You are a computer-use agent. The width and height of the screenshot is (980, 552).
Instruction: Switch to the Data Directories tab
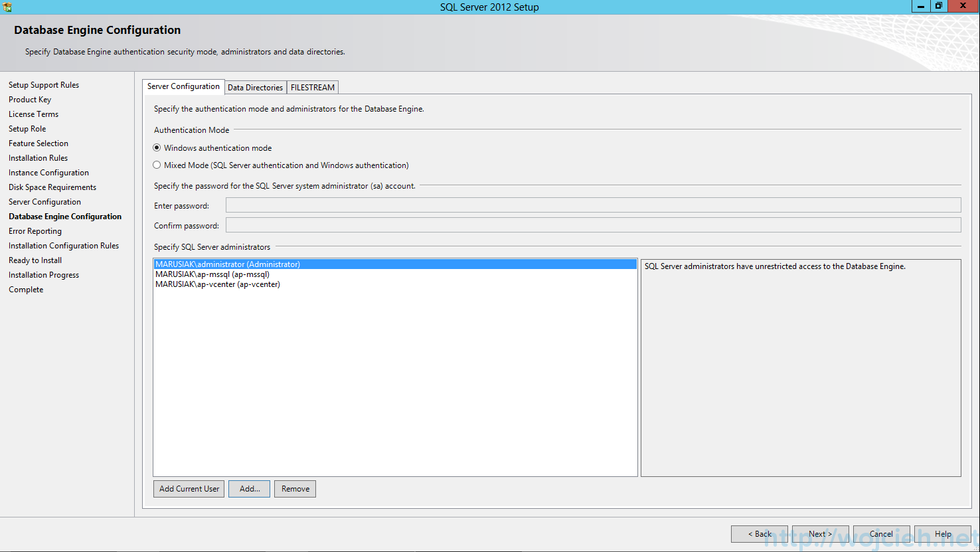256,88
